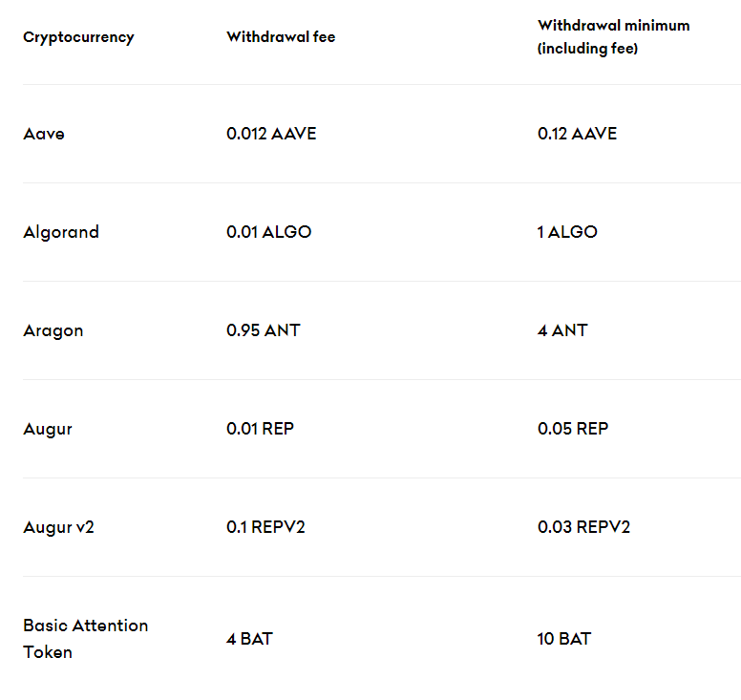This screenshot has width=741, height=700.
Task: Select the 0.012 AAVE fee cell
Action: pos(271,134)
